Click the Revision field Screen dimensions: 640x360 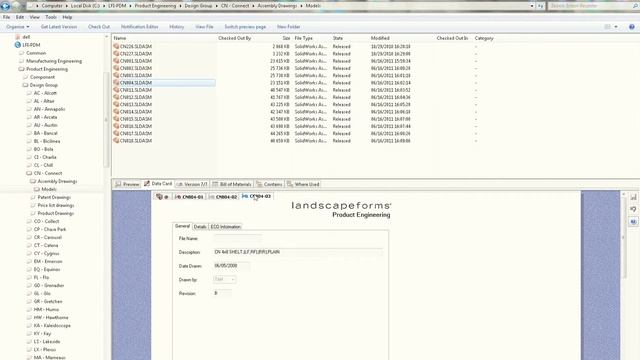point(222,293)
